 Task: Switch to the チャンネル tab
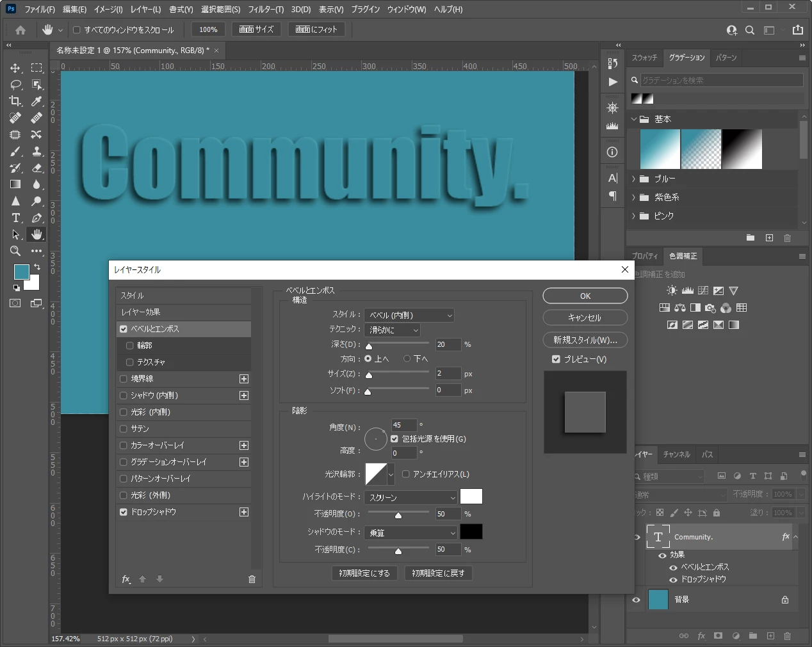point(676,454)
